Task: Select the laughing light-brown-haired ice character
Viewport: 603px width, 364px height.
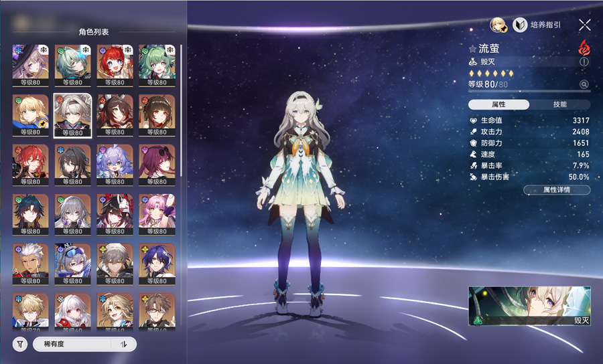Action: (115, 312)
